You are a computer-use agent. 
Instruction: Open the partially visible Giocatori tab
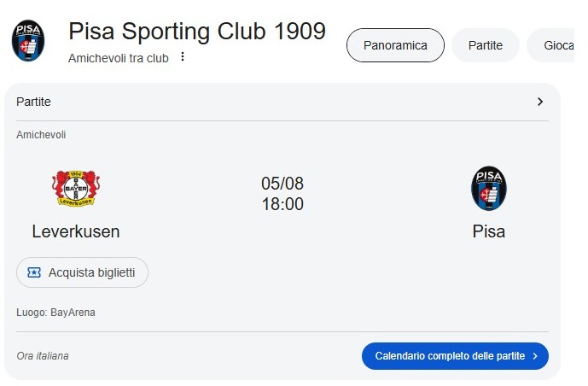550,45
